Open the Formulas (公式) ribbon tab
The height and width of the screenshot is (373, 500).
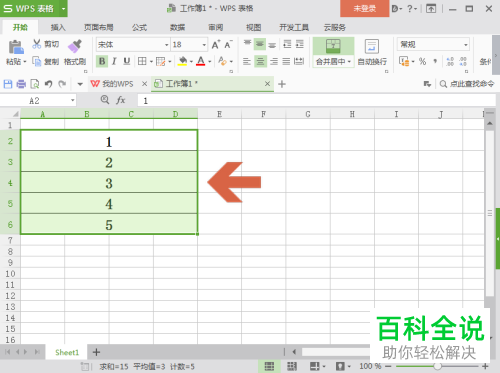click(139, 27)
